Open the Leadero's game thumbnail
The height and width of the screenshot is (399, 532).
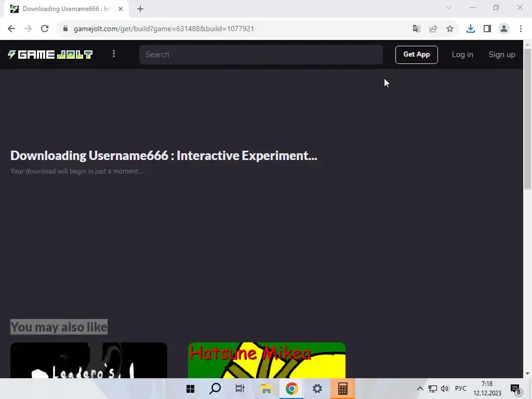click(88, 361)
